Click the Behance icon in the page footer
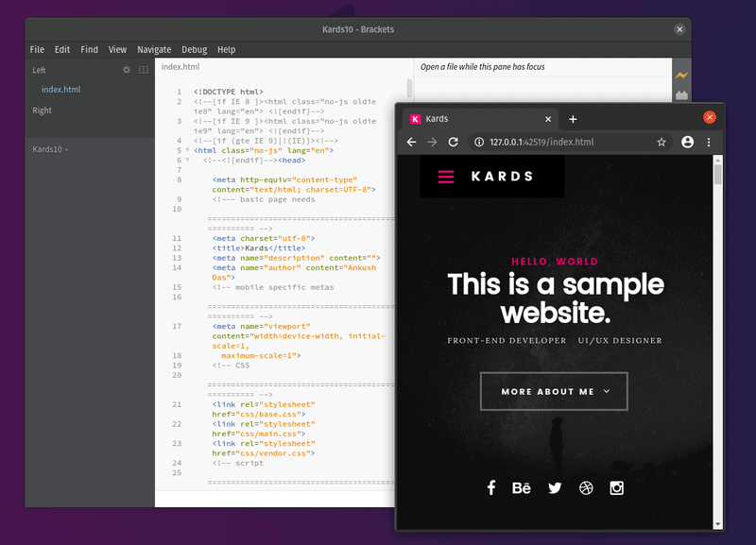The image size is (756, 545). tap(522, 488)
